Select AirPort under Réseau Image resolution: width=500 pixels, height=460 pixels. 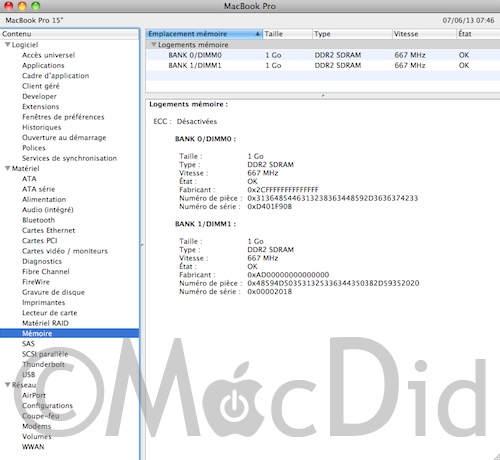(x=34, y=395)
